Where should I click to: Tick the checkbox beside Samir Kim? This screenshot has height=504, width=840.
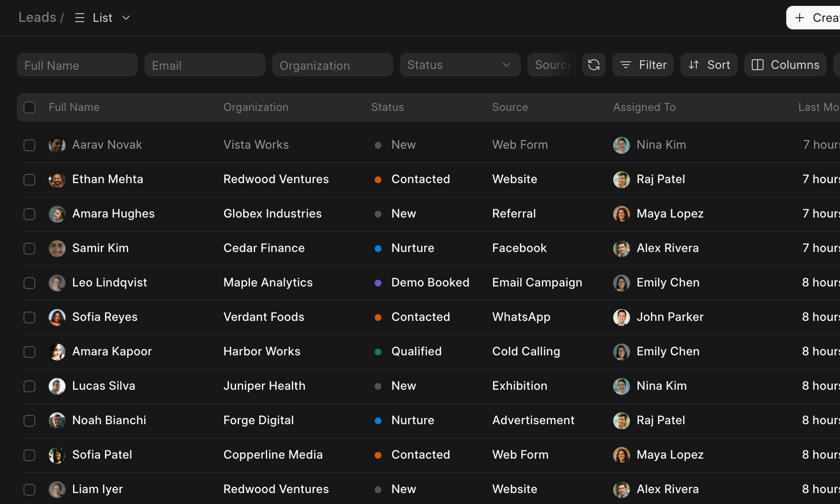point(29,249)
